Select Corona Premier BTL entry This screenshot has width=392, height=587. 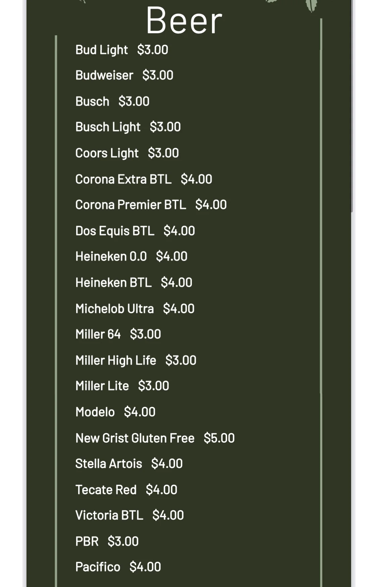[x=151, y=205]
